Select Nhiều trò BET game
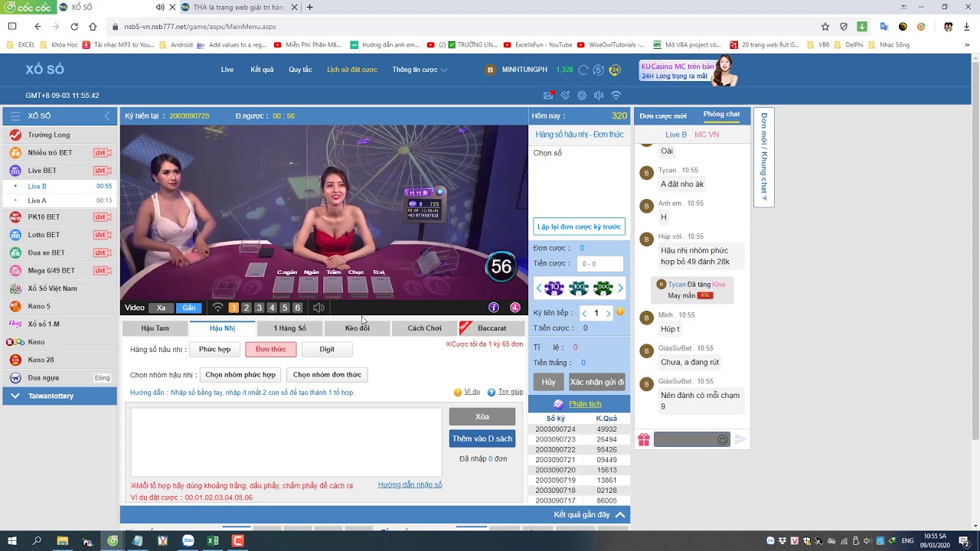This screenshot has width=980, height=551. tap(60, 152)
